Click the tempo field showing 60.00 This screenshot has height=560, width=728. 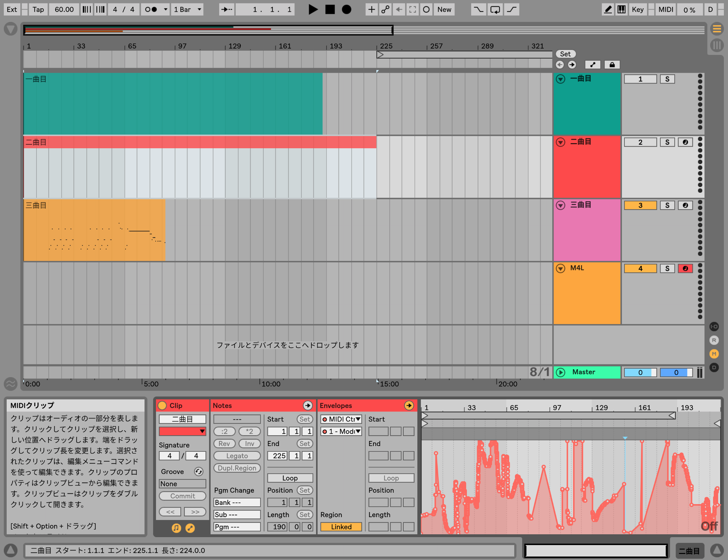(x=64, y=10)
